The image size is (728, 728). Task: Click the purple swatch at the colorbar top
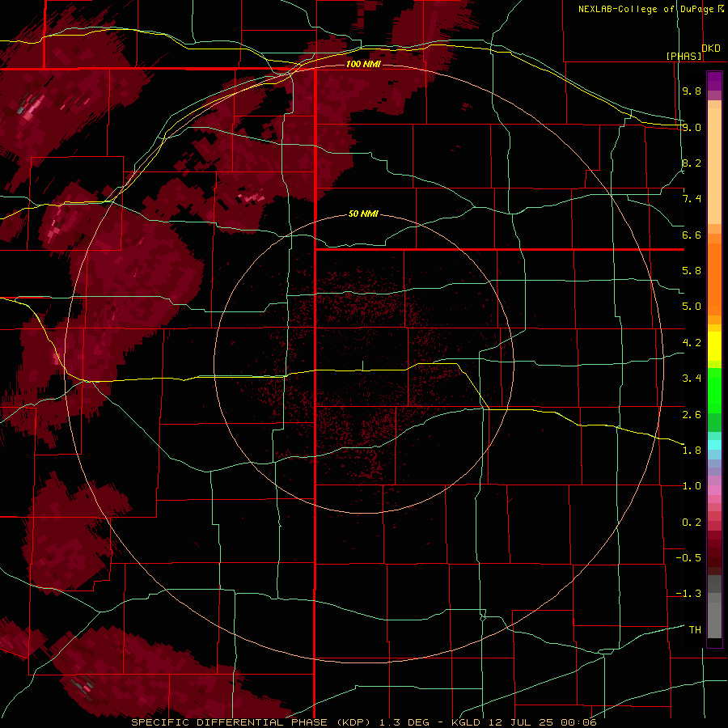(x=714, y=82)
